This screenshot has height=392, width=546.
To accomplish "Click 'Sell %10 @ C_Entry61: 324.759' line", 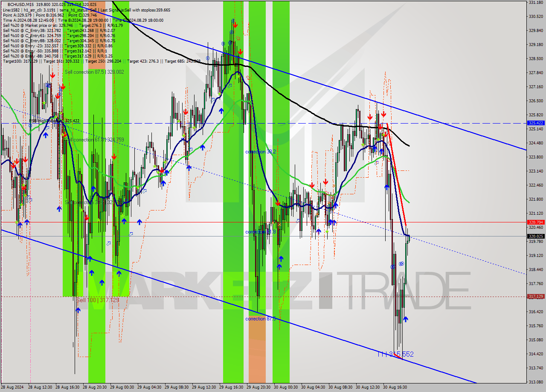I will tap(59, 35).
